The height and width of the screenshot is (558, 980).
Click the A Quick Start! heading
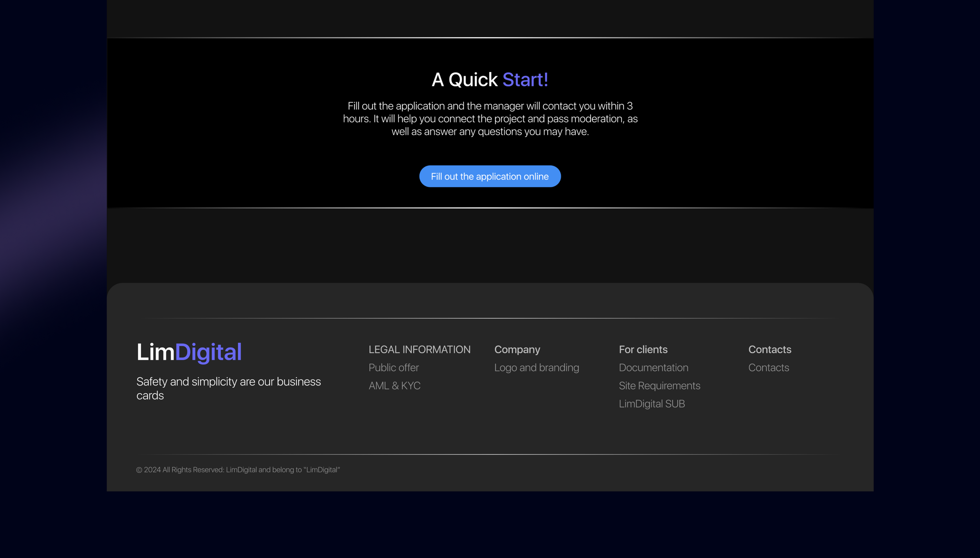coord(490,79)
